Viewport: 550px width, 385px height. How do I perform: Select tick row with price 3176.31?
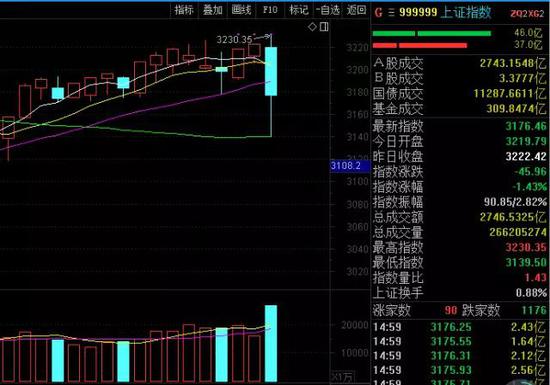(x=460, y=356)
